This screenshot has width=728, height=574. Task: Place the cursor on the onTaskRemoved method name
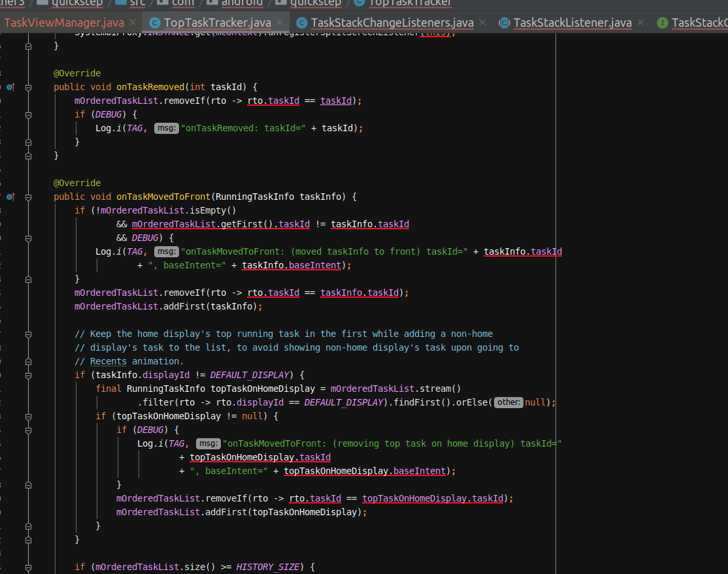[x=150, y=87]
